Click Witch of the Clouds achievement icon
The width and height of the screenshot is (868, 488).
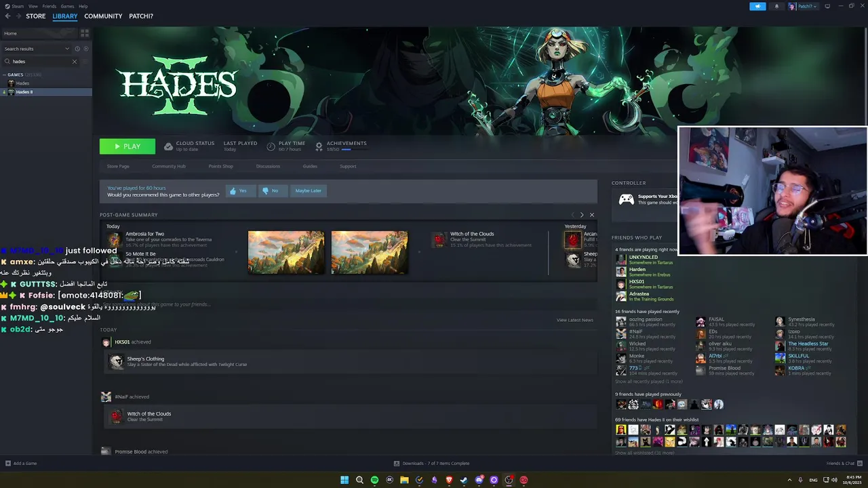pyautogui.click(x=439, y=239)
